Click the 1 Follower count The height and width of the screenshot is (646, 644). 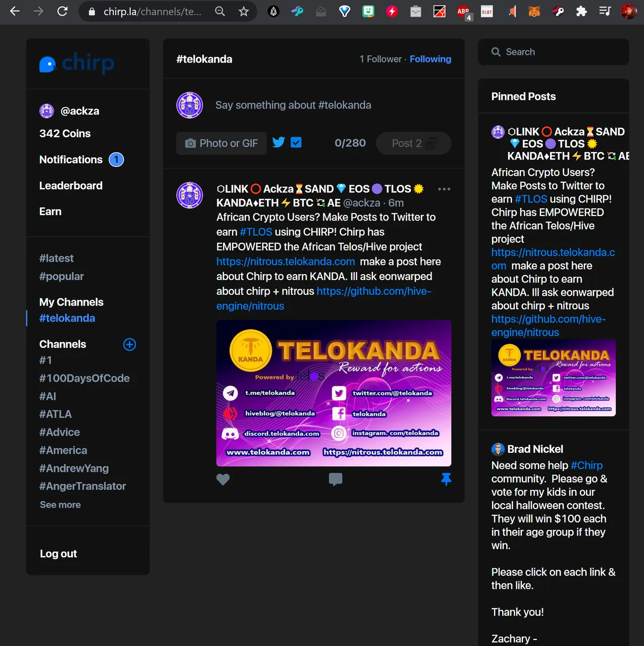[x=381, y=59]
